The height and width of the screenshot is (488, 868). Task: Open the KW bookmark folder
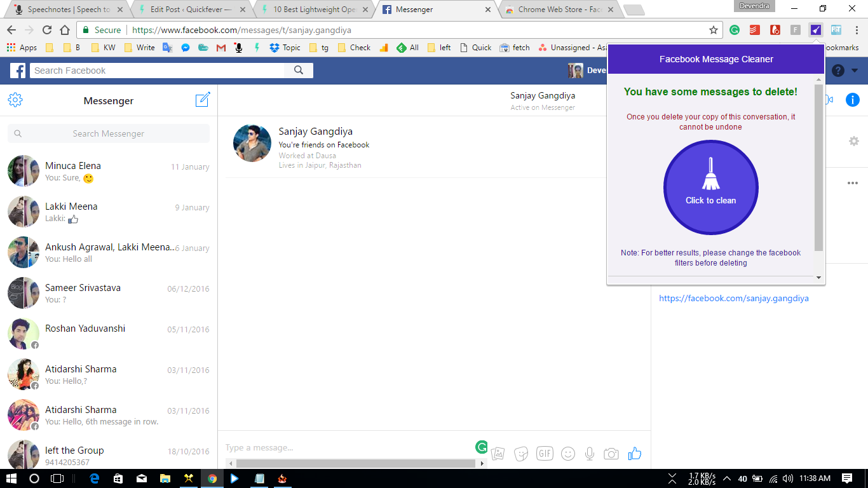(x=104, y=48)
